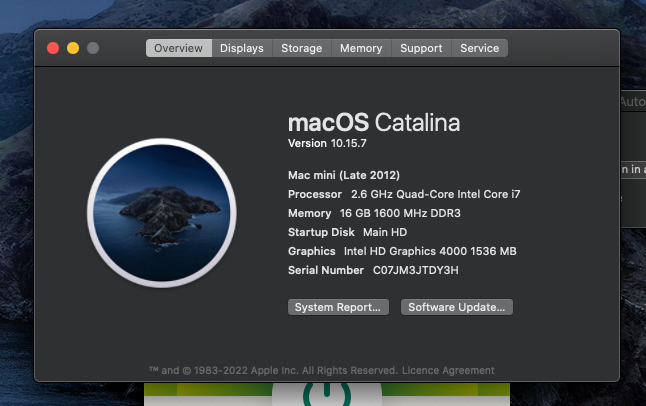
Task: Click the macOS Catalina island logo
Action: click(x=162, y=213)
